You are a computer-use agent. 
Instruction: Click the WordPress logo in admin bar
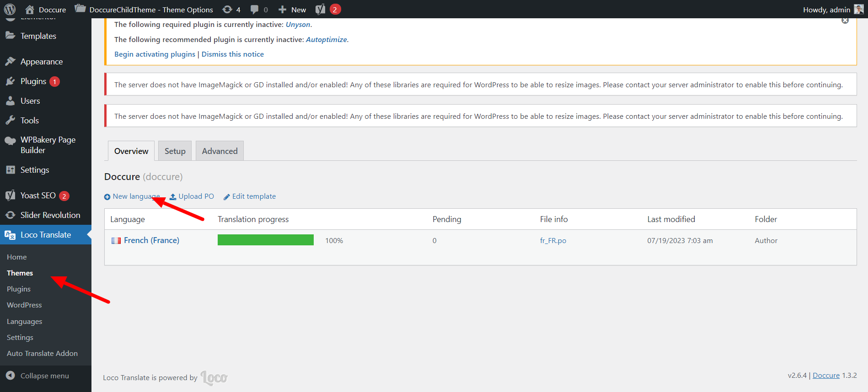coord(10,10)
